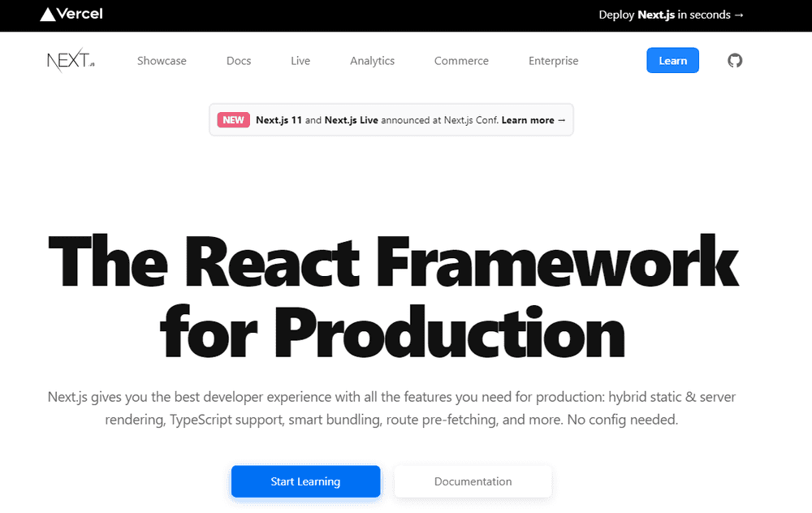Click the pink NEW badge
812x513 pixels.
tap(234, 120)
